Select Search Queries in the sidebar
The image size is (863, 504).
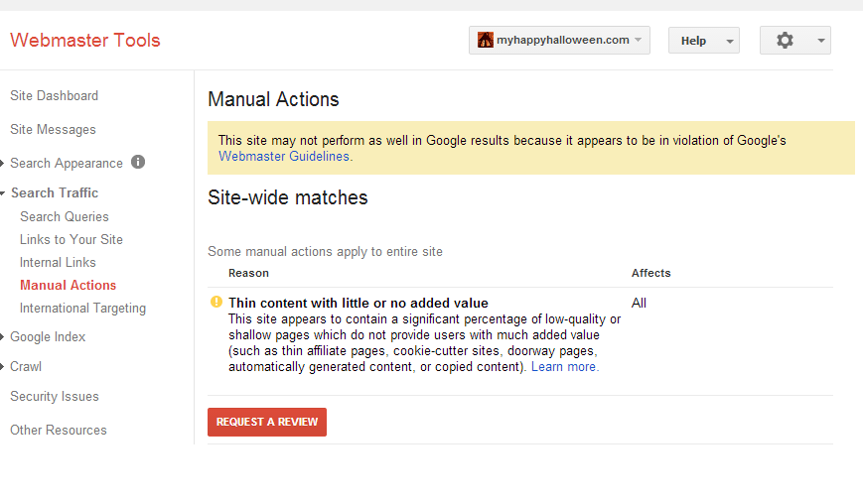point(65,216)
